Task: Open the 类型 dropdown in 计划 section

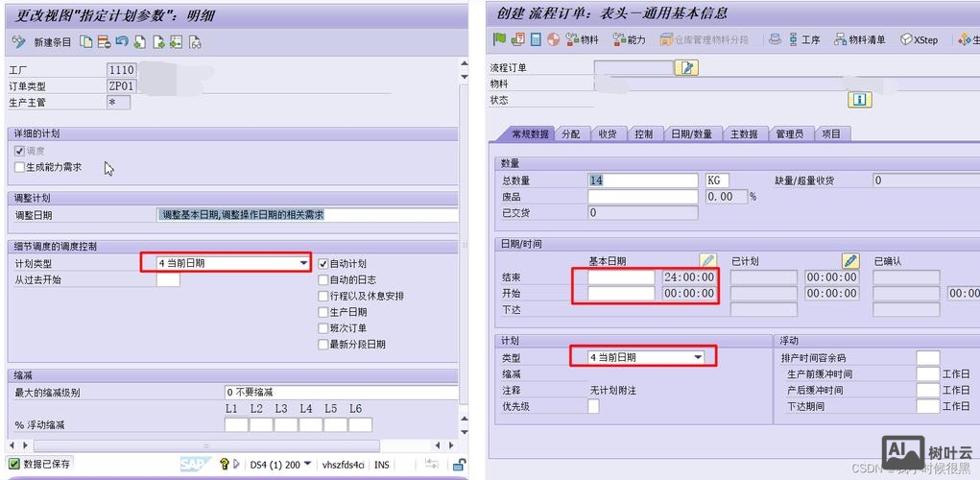Action: (x=698, y=357)
